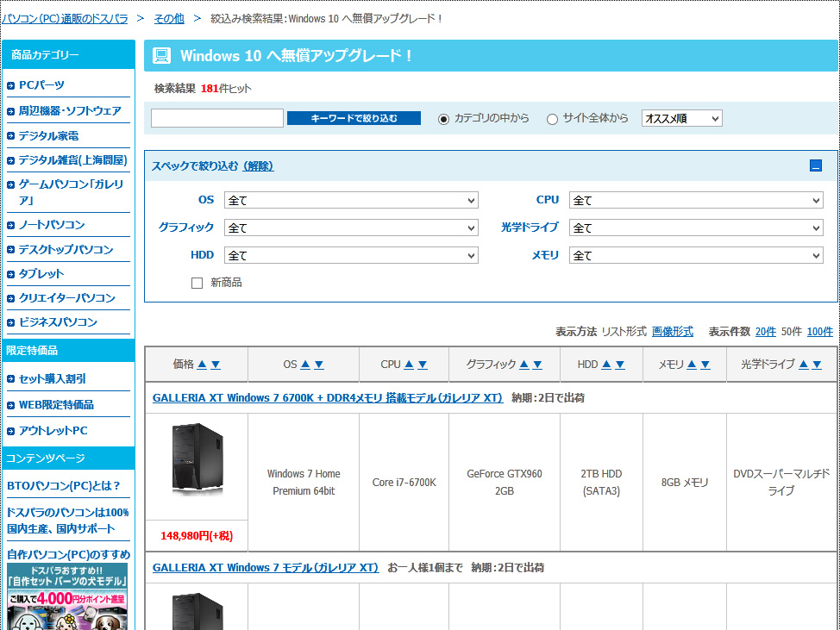Open PCパーツ category in sidebar

pyautogui.click(x=41, y=84)
